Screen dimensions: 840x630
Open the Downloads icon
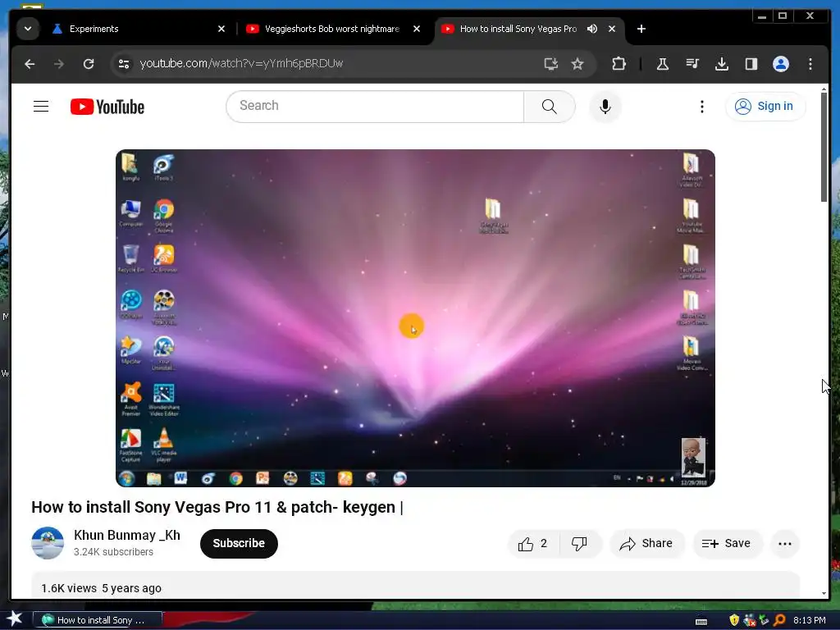pos(722,64)
